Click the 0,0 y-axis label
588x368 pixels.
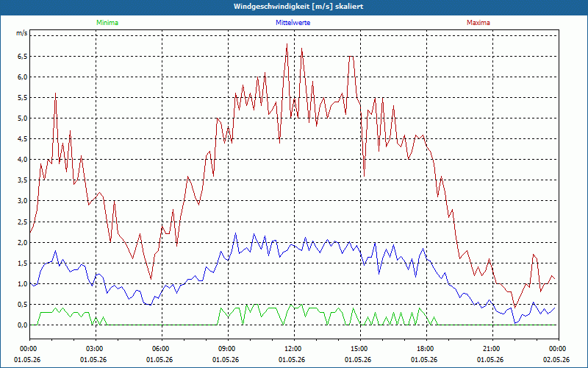23,325
